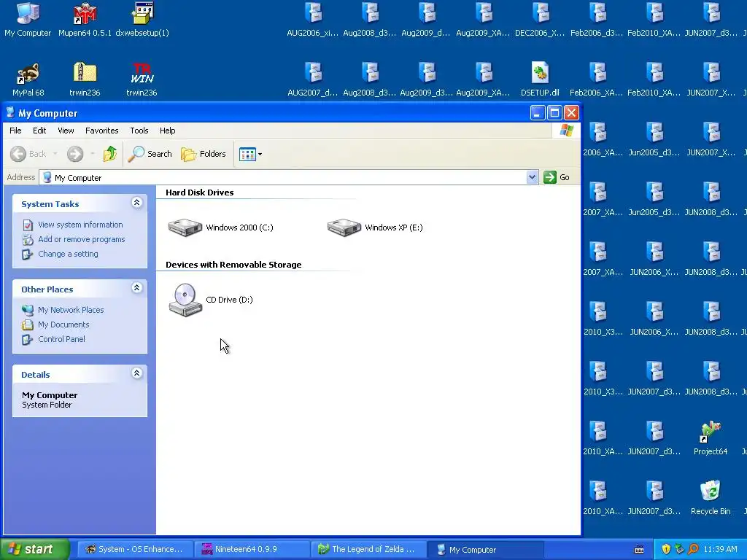Select Project64 desktop shortcut
Viewport: 747px width, 560px height.
[x=711, y=438]
